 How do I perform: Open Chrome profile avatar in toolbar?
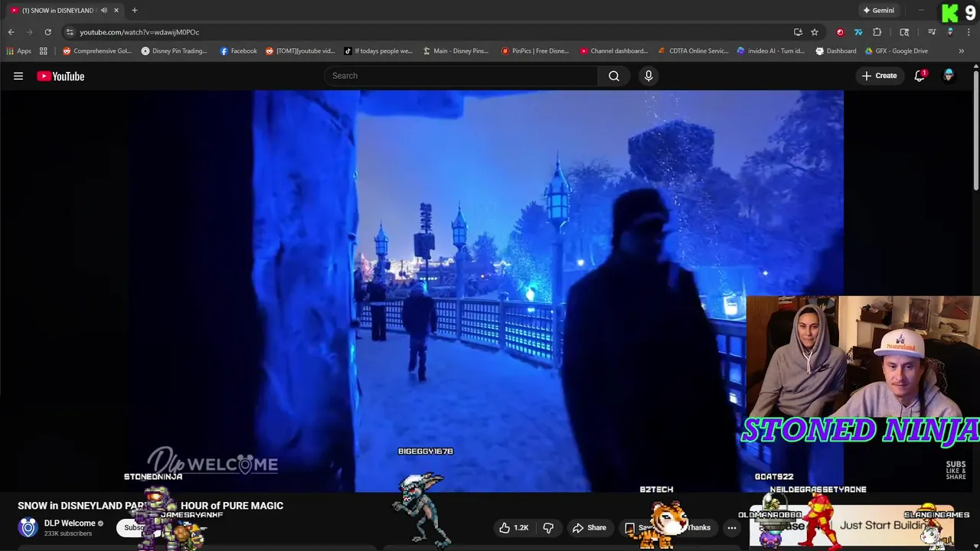coord(950,32)
